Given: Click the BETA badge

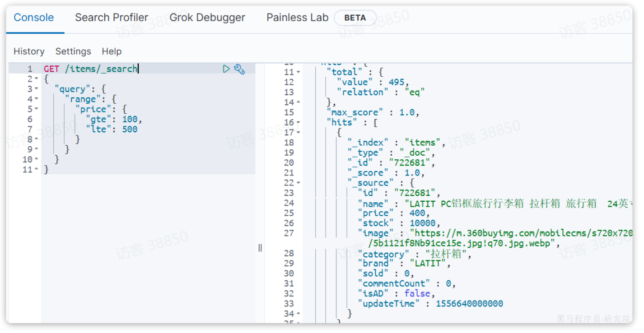Looking at the screenshot, I should coord(355,18).
